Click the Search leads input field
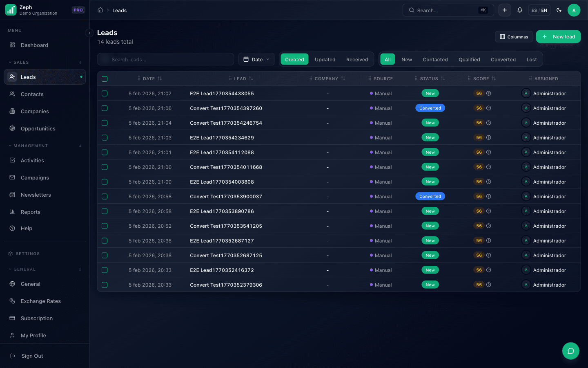This screenshot has height=368, width=588. (x=165, y=59)
